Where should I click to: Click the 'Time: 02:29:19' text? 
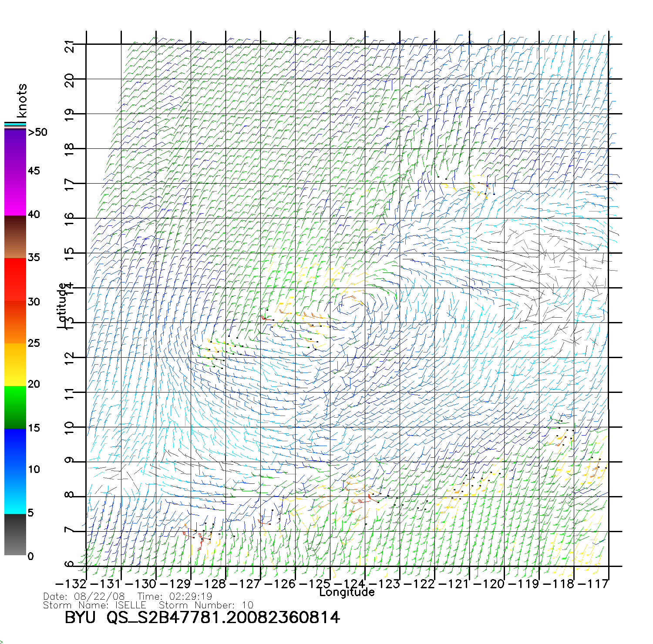point(175,597)
